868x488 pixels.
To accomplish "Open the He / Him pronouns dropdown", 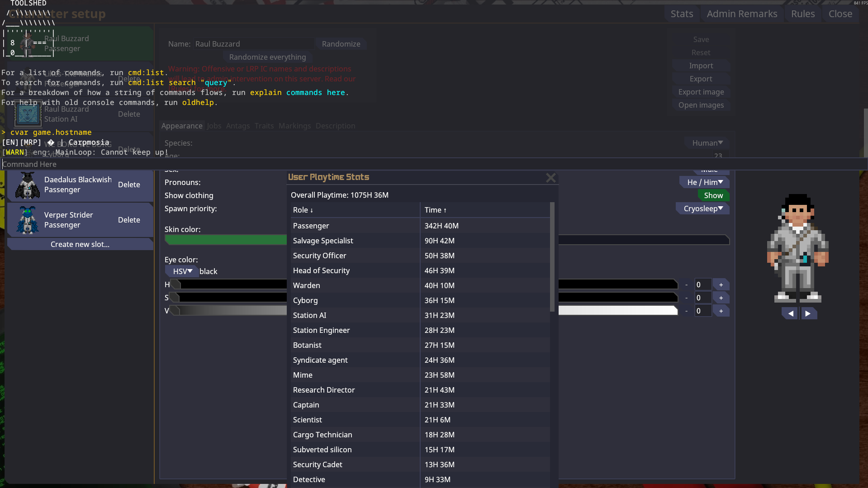I will pos(704,182).
